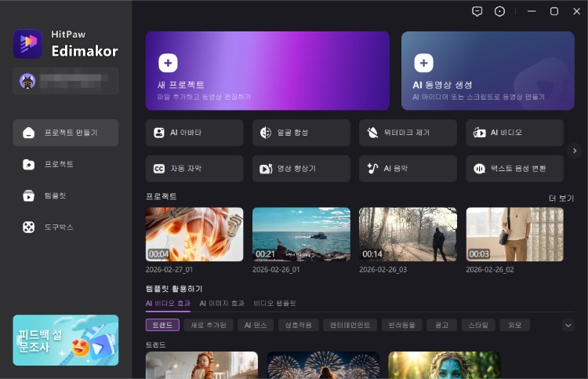
Task: Close the Edimakor window
Action: (577, 11)
